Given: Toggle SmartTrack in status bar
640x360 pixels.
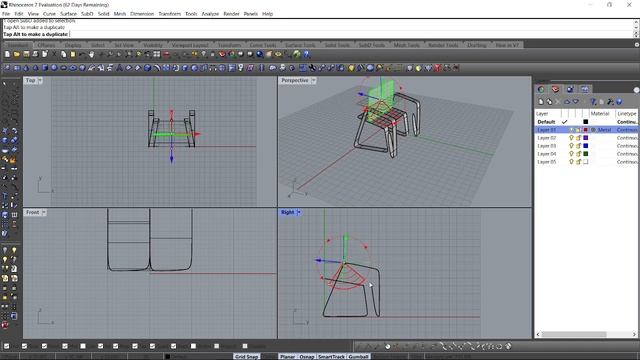Looking at the screenshot, I should tap(331, 357).
